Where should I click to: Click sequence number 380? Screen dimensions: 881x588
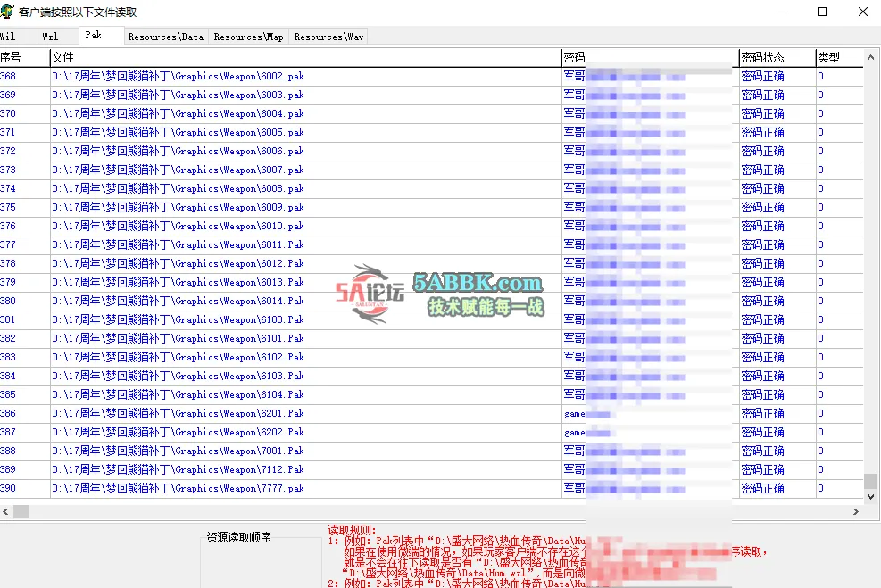[8, 301]
